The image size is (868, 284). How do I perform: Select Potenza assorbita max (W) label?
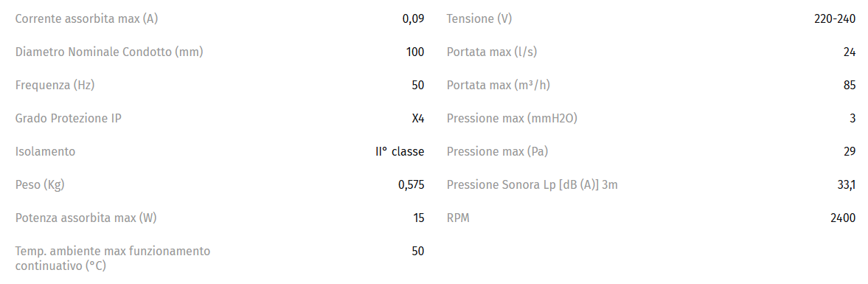(x=86, y=218)
